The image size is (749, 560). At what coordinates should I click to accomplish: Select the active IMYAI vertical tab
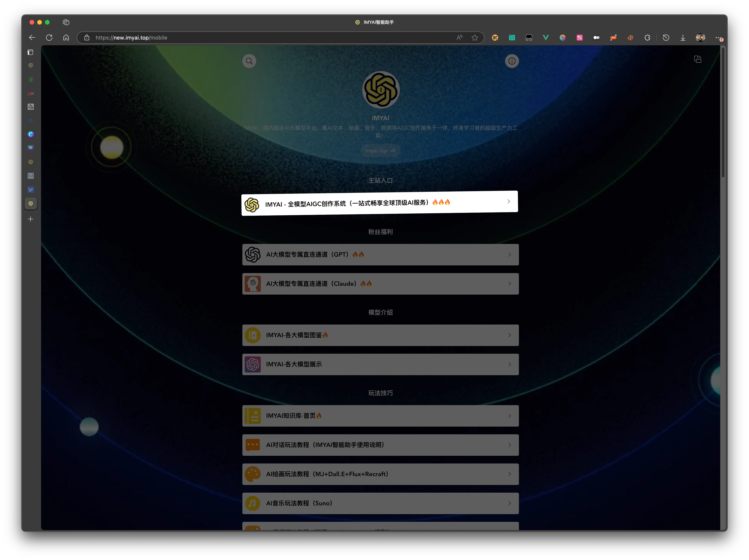(x=31, y=203)
